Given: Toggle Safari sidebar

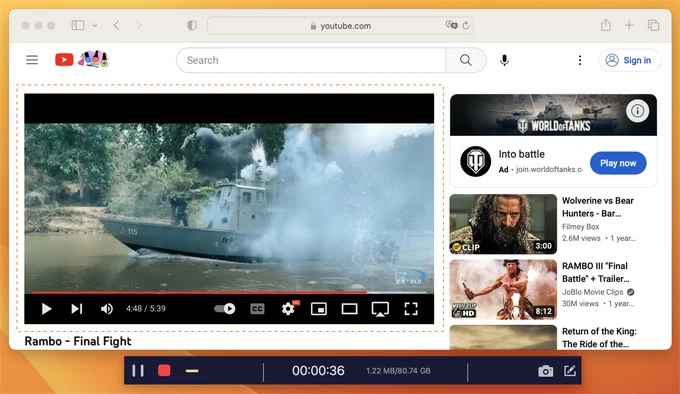Looking at the screenshot, I should point(78,26).
